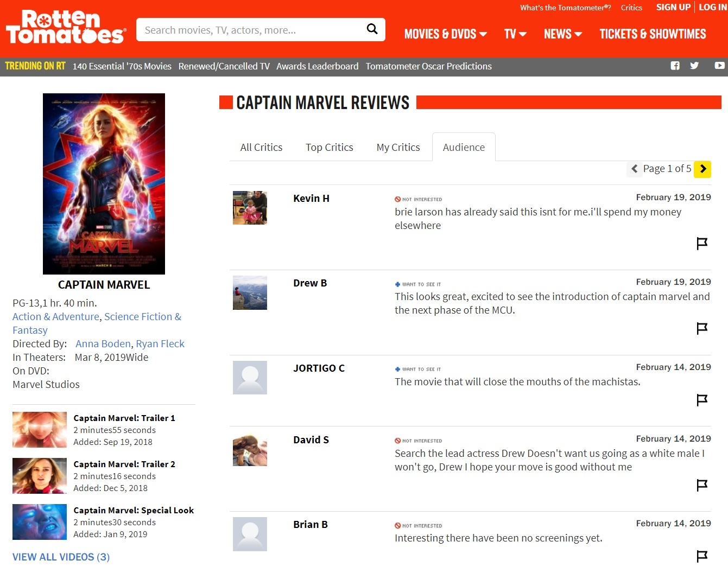This screenshot has height=567, width=728.
Task: Open Rotten Tomatoes YouTube icon
Action: [x=719, y=66]
